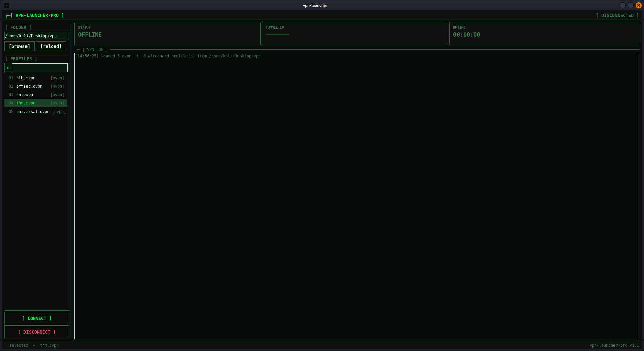Click the UPTIME 00:00:00 counter
This screenshot has width=644, height=351.
467,35
